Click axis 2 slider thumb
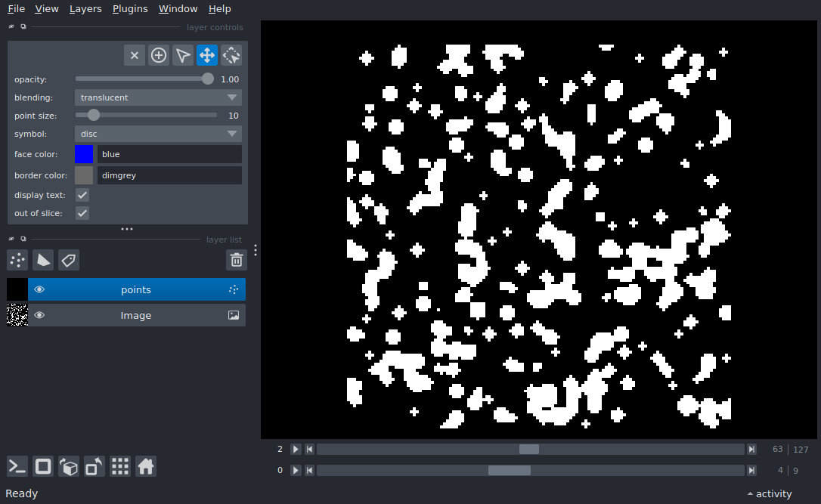This screenshot has width=821, height=504. coord(529,449)
